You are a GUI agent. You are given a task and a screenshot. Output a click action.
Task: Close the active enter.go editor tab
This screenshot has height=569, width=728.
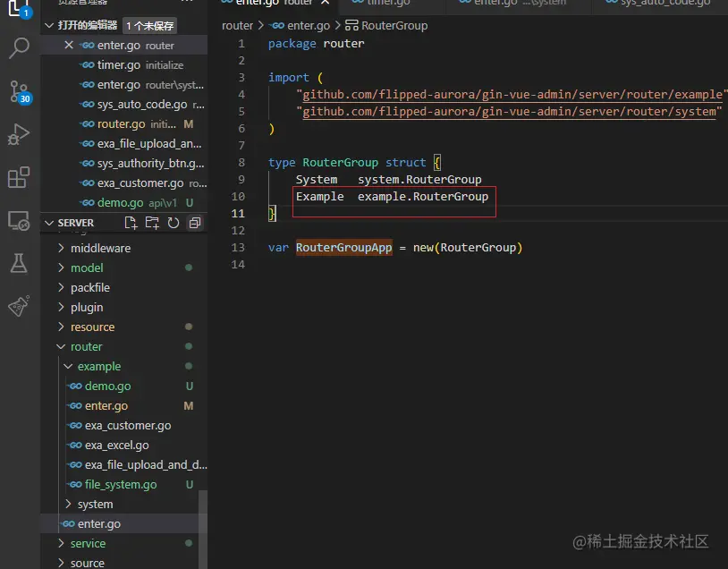pos(326,3)
